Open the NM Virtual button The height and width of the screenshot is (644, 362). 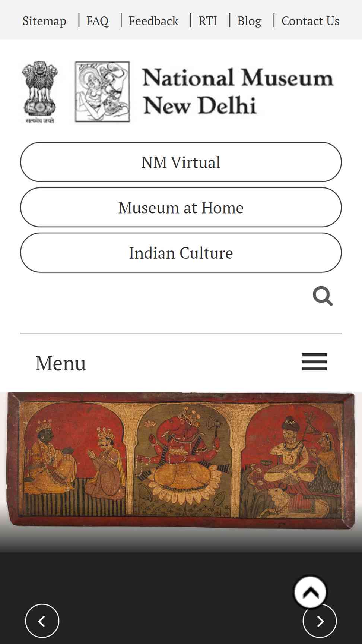[181, 162]
